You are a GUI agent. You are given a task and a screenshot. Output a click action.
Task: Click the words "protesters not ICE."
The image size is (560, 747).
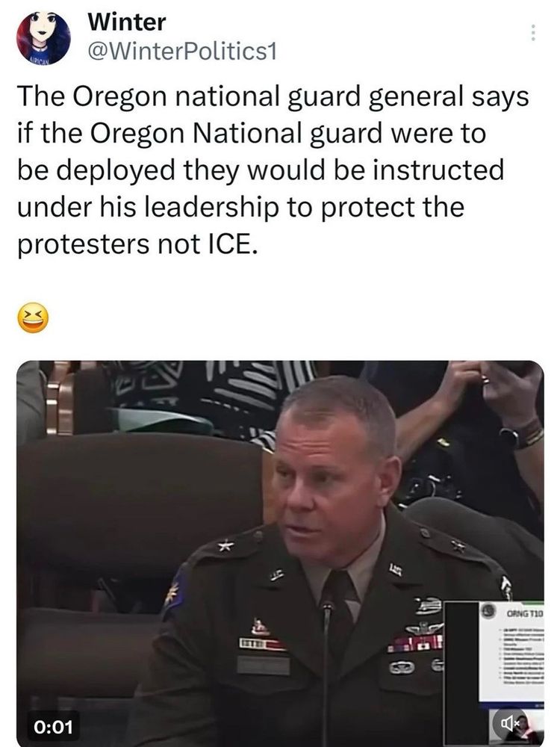pos(137,244)
